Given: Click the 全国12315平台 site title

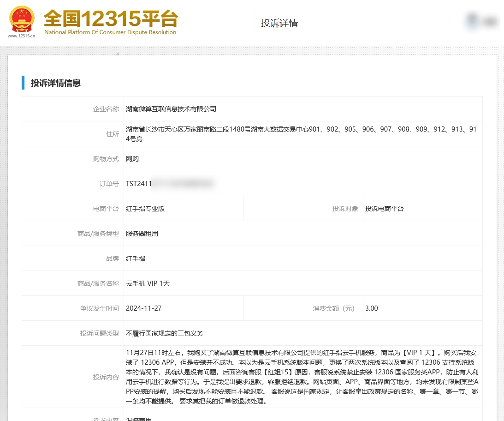Looking at the screenshot, I should (x=111, y=18).
